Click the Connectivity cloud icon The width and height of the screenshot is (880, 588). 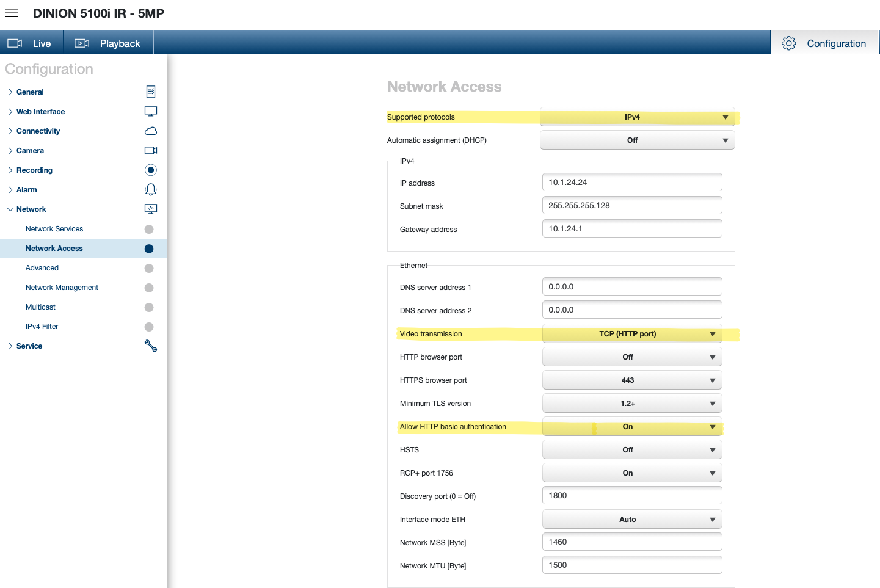[151, 131]
